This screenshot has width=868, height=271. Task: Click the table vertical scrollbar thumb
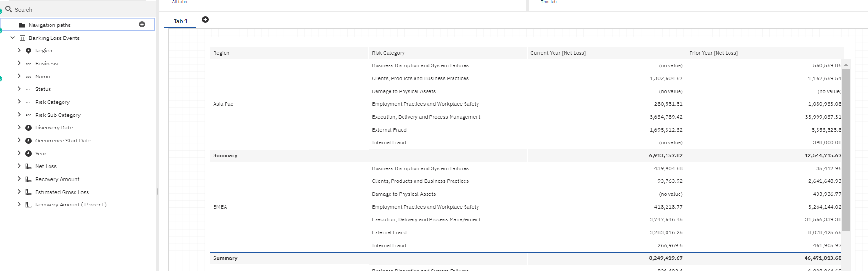pyautogui.click(x=846, y=150)
